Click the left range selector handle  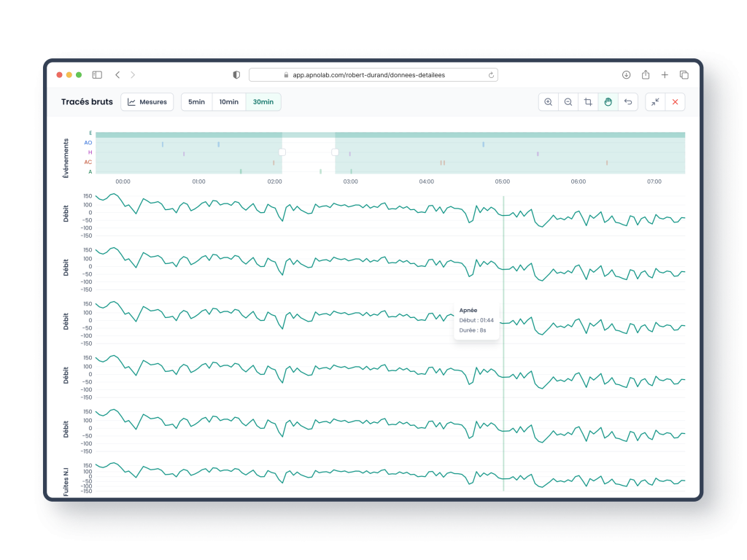(282, 152)
